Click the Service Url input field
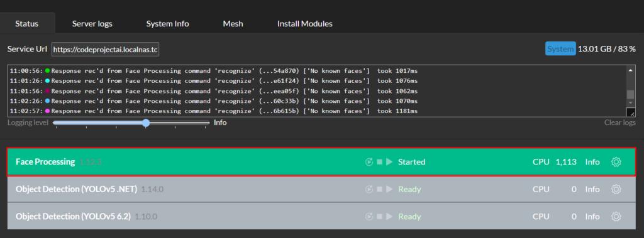The image size is (644, 238). [105, 50]
